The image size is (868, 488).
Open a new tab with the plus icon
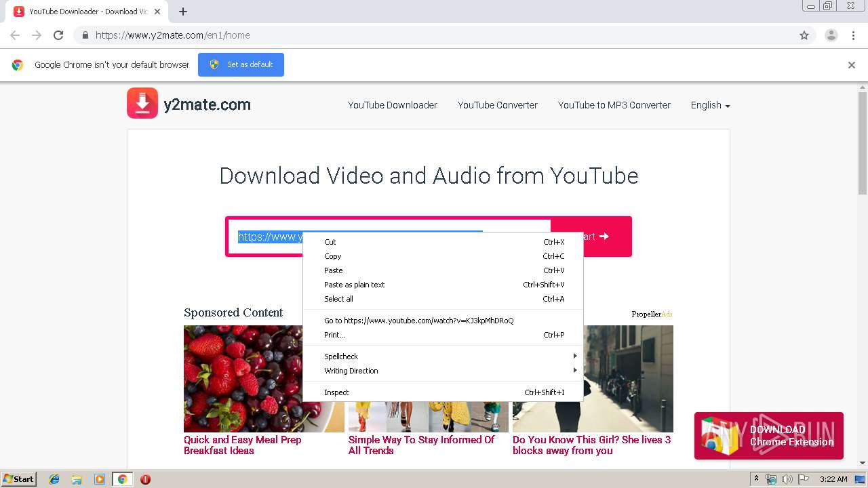183,12
